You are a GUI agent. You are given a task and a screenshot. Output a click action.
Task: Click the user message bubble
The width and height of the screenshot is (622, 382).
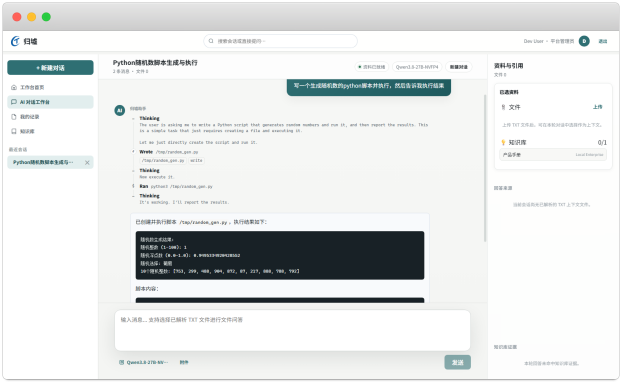click(x=369, y=86)
